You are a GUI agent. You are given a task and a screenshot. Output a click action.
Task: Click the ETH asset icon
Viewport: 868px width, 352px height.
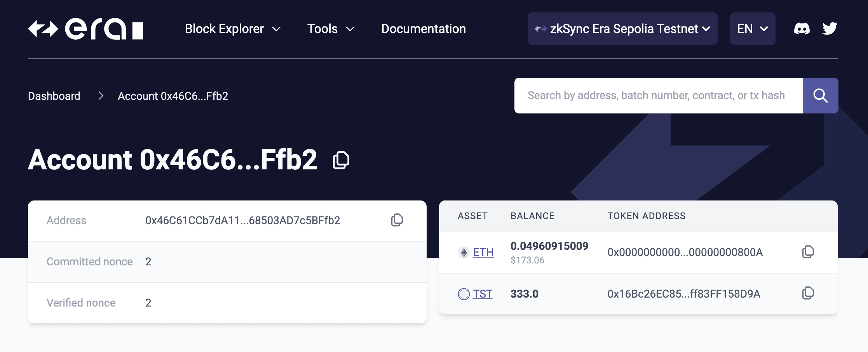[x=464, y=252]
